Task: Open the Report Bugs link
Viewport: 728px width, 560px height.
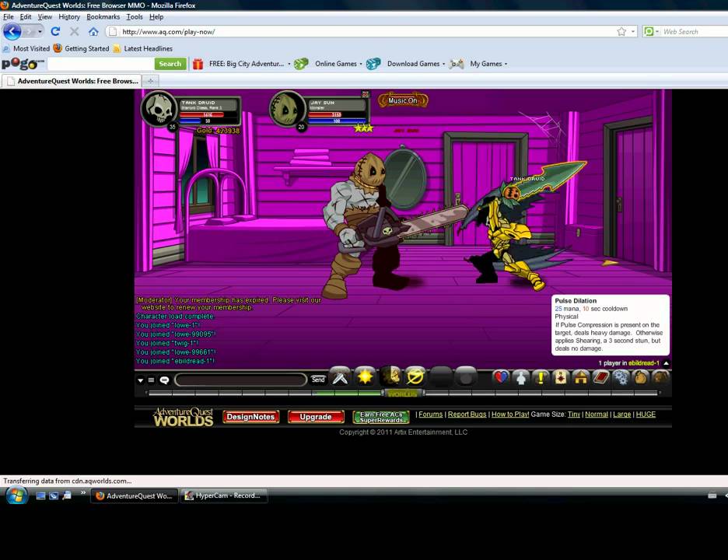Action: [467, 415]
